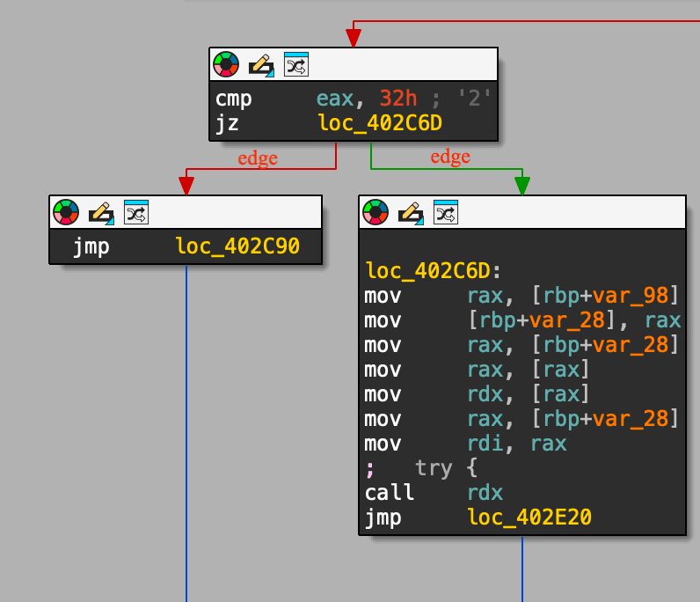Click the group nodes icon in the cmp eax block
This screenshot has width=700, height=602.
[x=296, y=64]
